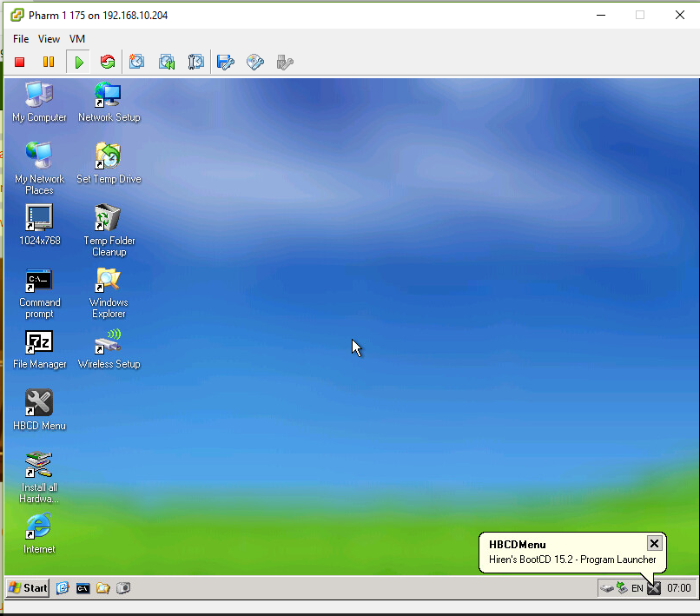Open the Snapshot Manager
The height and width of the screenshot is (616, 700).
coord(196,62)
